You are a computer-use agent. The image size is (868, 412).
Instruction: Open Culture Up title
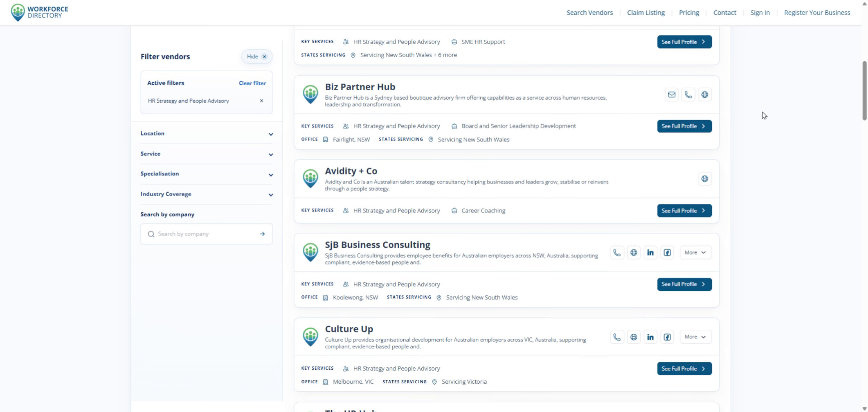coord(349,329)
